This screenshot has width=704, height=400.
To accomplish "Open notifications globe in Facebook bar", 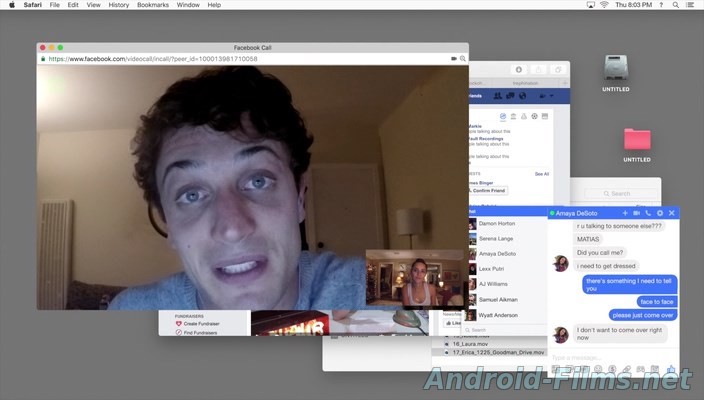I will pos(522,96).
